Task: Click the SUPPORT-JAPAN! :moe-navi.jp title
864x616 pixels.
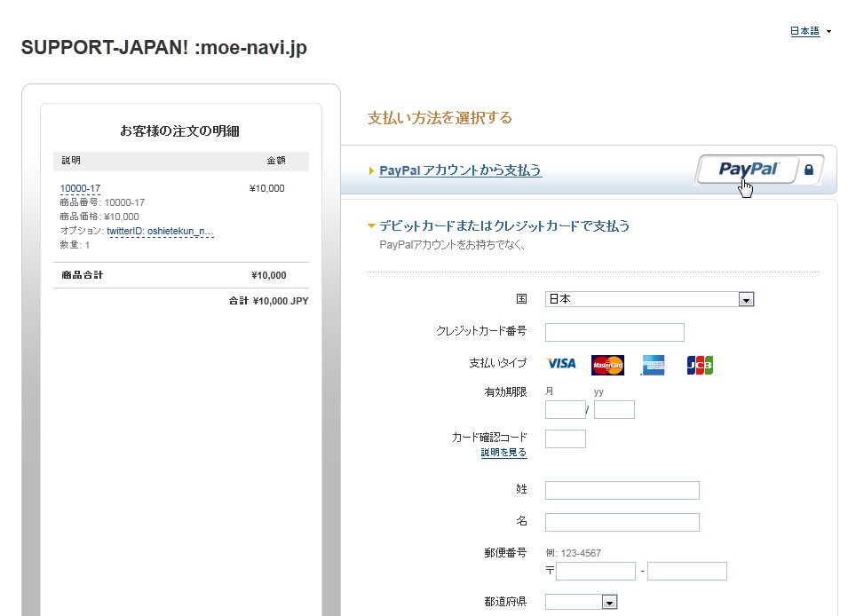Action: tap(164, 48)
